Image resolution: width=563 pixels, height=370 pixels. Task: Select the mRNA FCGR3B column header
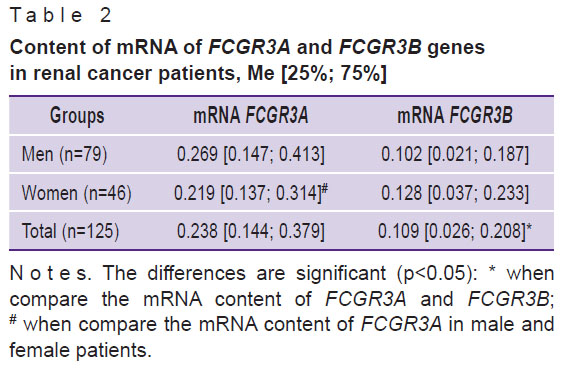pyautogui.click(x=455, y=116)
